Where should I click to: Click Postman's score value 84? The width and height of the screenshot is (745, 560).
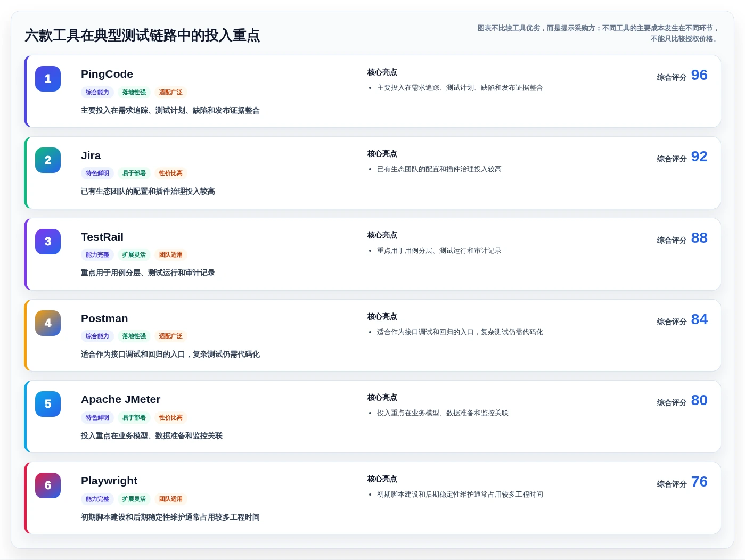click(699, 319)
